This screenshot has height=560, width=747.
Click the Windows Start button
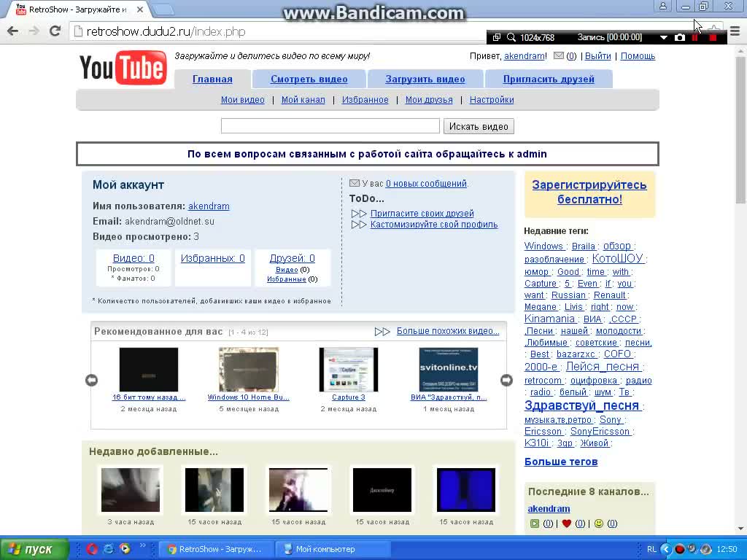(x=34, y=549)
